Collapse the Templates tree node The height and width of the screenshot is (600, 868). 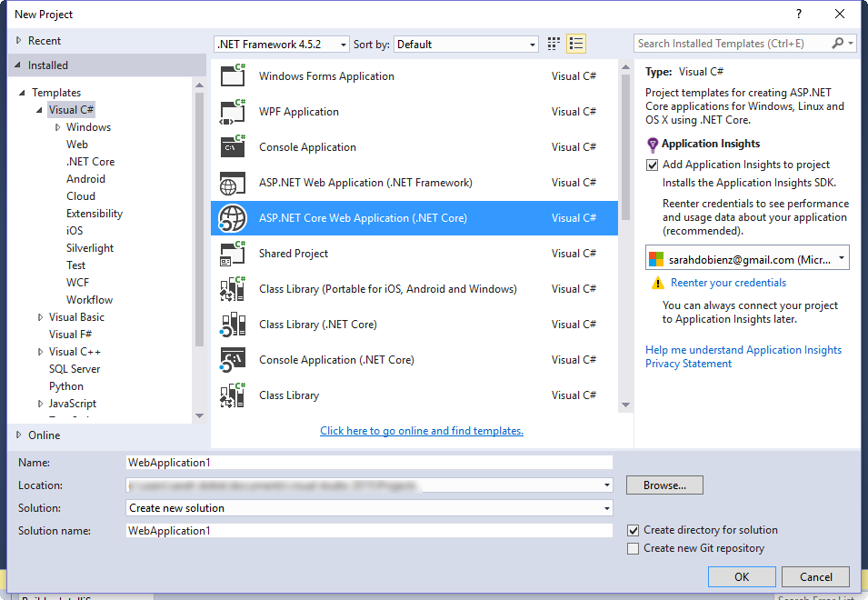(22, 93)
